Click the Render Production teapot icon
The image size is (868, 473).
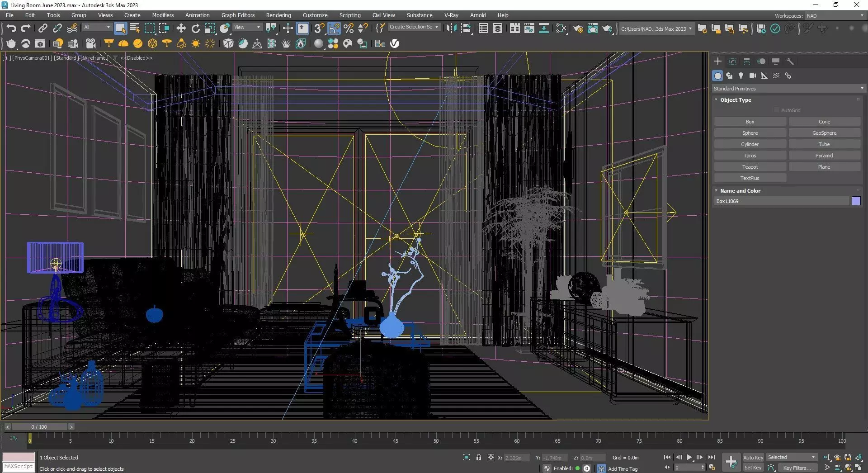(x=607, y=28)
